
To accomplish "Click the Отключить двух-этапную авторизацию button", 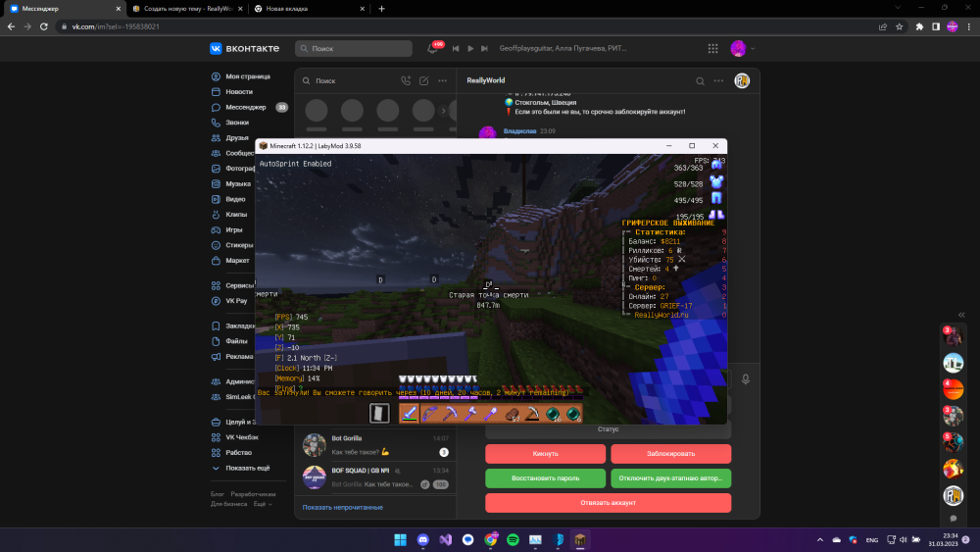I will point(670,478).
